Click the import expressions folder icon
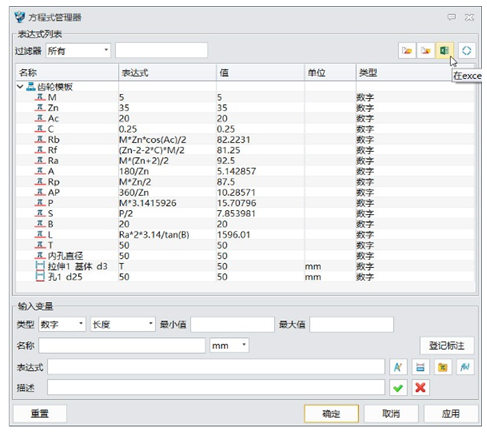This screenshot has height=433, width=487. (407, 51)
